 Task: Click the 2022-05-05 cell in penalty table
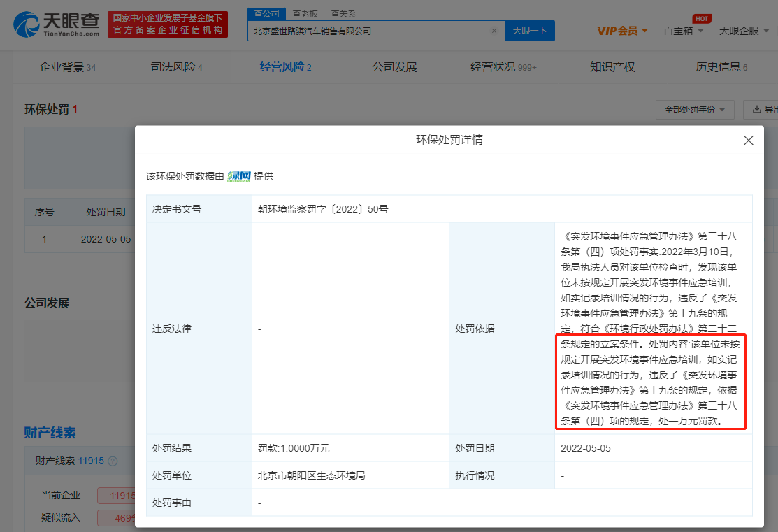(x=106, y=239)
